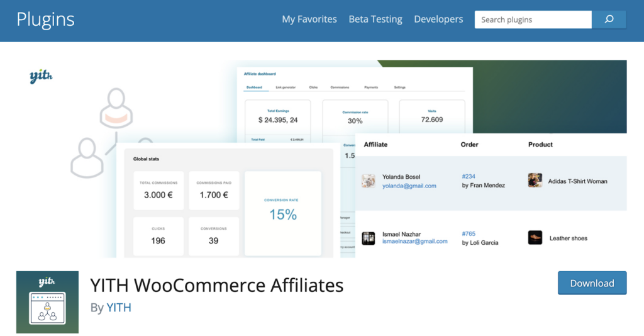Click the Leather shoes product thumbnail
The image size is (644, 336).
[x=535, y=238]
